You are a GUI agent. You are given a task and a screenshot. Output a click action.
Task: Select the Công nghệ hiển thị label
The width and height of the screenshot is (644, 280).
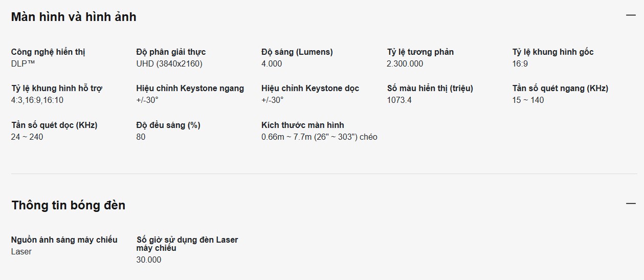[48, 52]
